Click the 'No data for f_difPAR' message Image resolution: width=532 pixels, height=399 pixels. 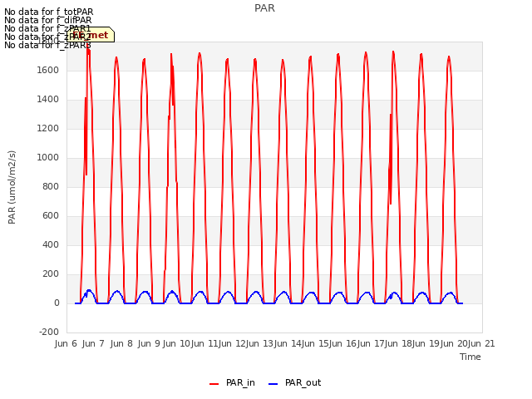[48, 20]
